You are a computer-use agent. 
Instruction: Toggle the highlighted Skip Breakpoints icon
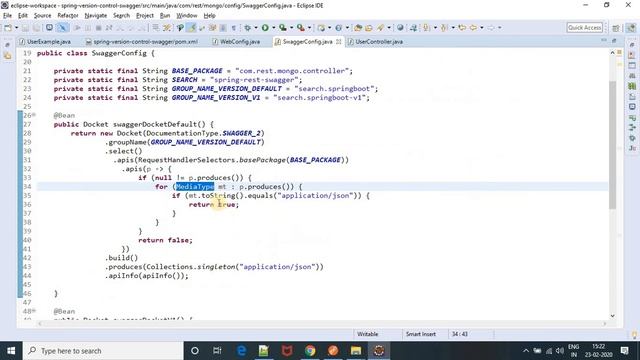pyautogui.click(x=62, y=28)
